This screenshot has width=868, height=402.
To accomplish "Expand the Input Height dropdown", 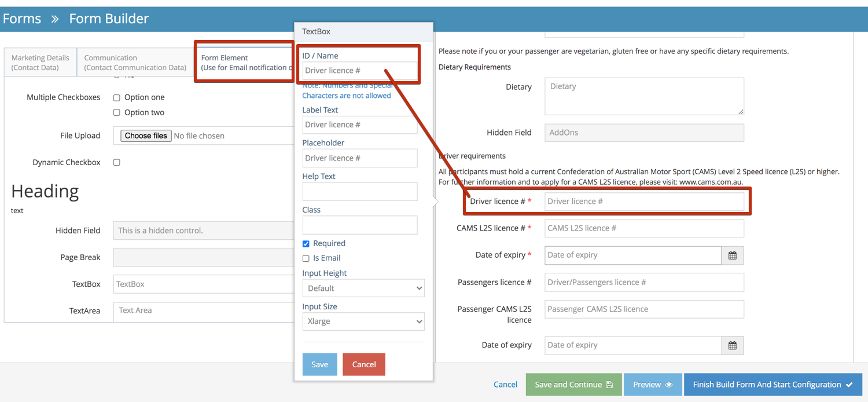I will 363,288.
